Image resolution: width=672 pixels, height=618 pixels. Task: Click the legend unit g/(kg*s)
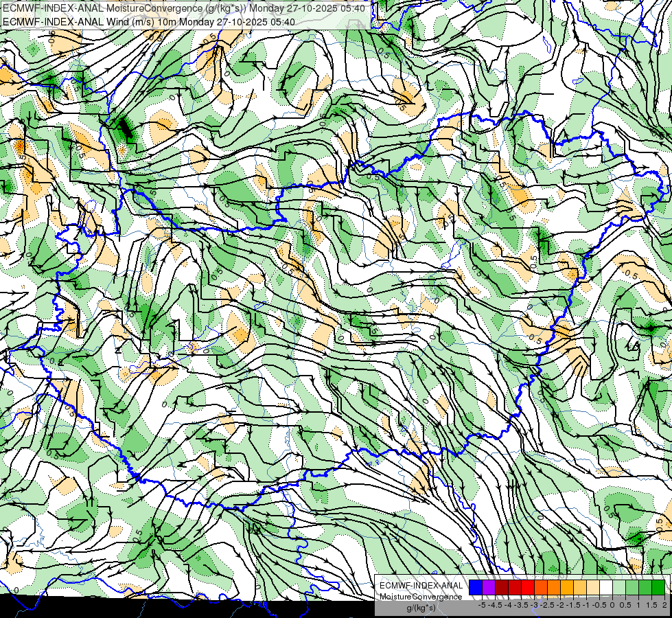(421, 607)
